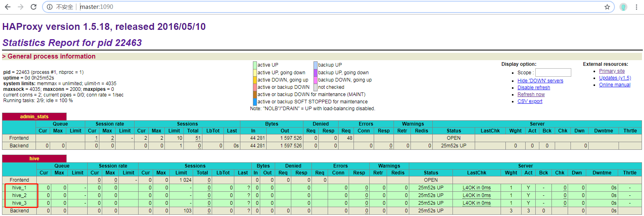Select hive_1 'L4OK in 0ms' LastChk cell
This screenshot has width=644, height=216.
click(477, 188)
